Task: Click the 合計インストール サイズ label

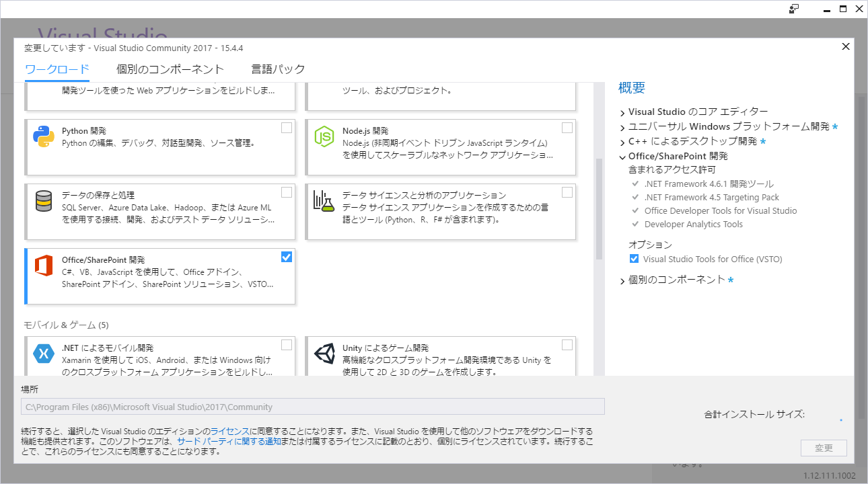Action: [x=754, y=415]
